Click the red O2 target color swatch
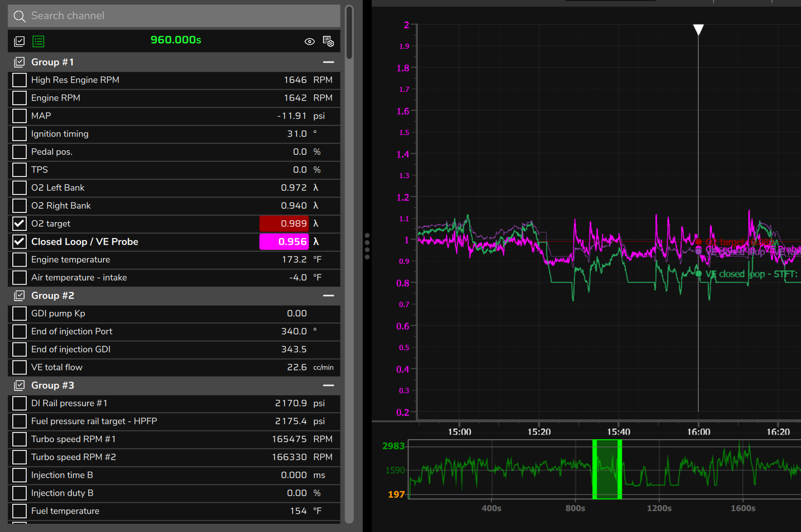The width and height of the screenshot is (801, 532). pos(284,224)
